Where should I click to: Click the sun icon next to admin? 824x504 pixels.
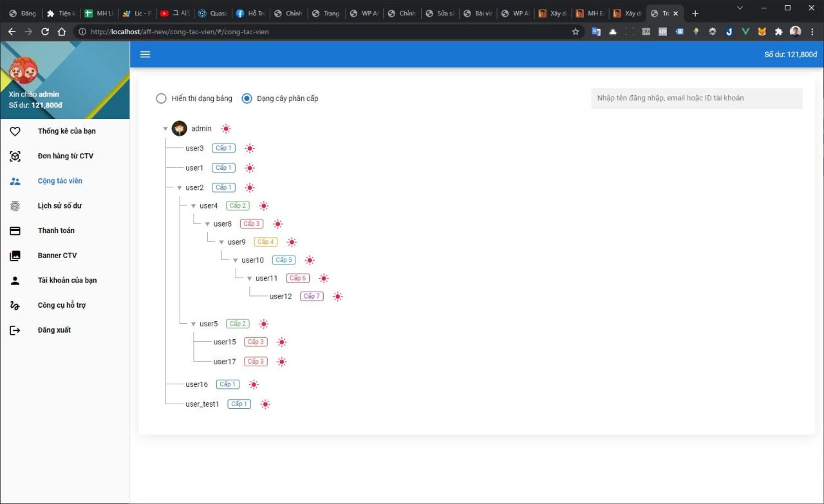pyautogui.click(x=226, y=129)
